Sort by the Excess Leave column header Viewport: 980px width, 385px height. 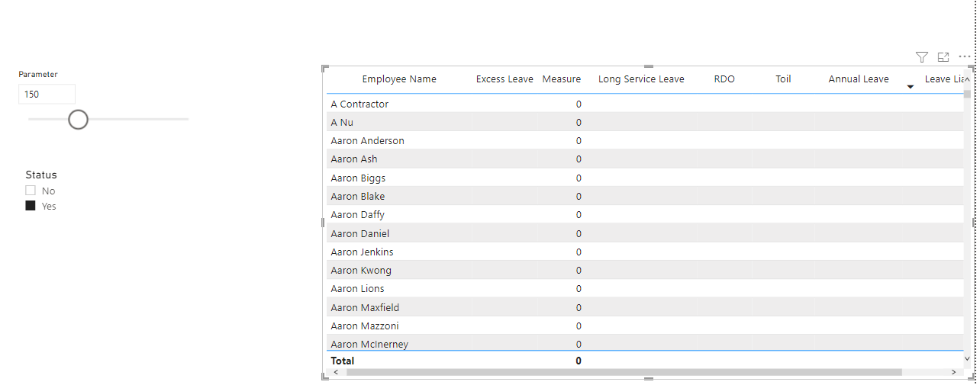click(505, 79)
